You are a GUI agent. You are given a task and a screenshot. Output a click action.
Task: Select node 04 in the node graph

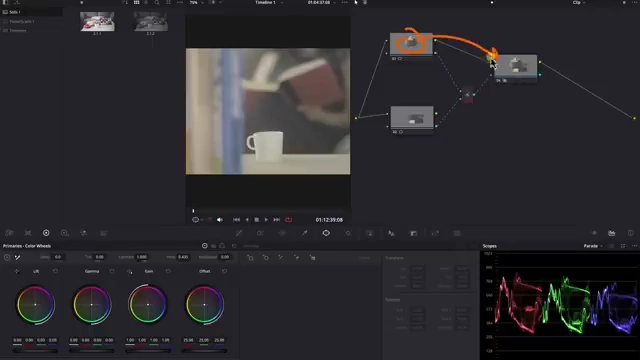point(516,66)
